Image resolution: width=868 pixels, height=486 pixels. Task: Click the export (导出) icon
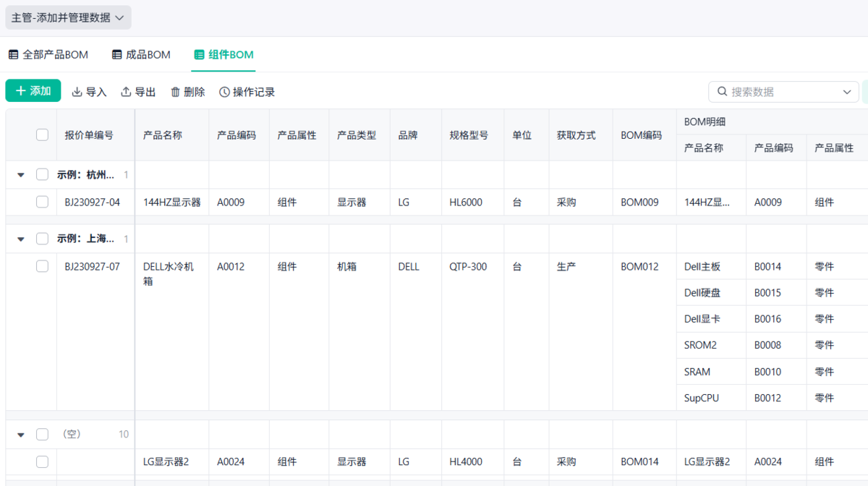[x=126, y=92]
